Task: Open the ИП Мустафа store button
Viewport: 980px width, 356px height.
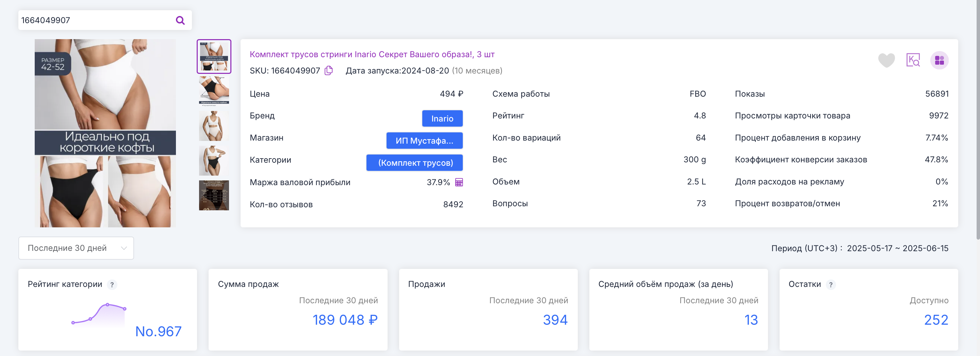Action: coord(424,141)
